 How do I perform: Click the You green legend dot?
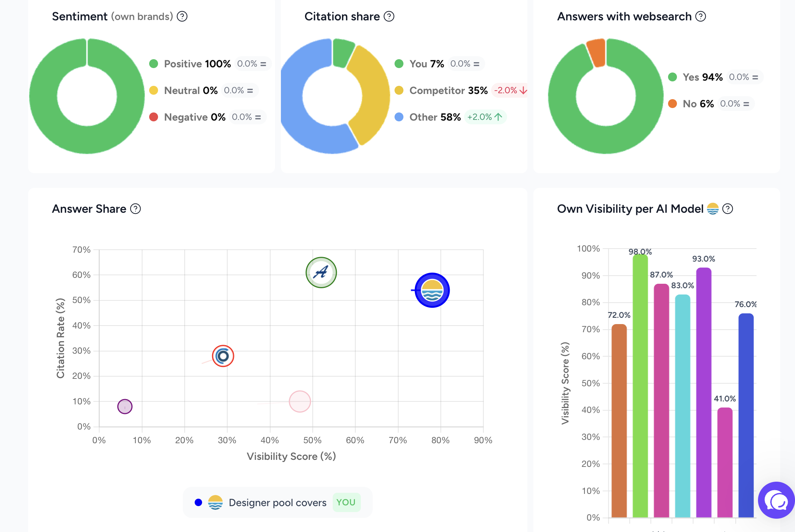click(x=399, y=64)
